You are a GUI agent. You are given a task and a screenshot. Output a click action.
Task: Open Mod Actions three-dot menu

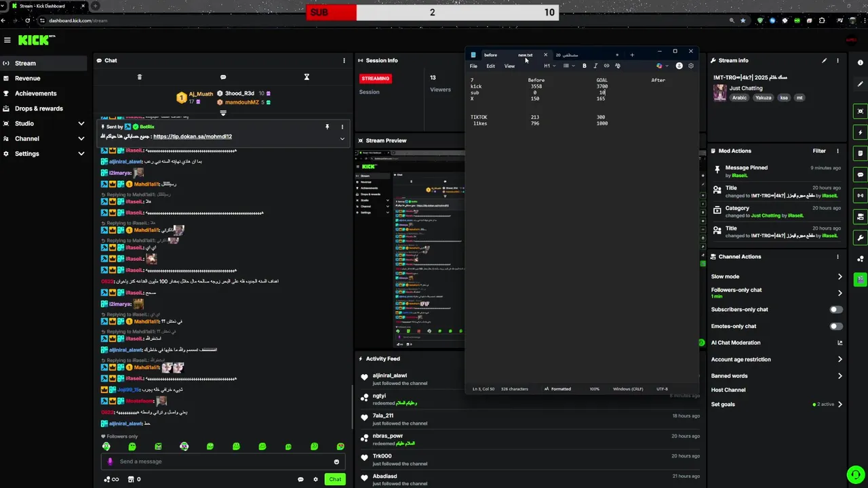tap(837, 151)
